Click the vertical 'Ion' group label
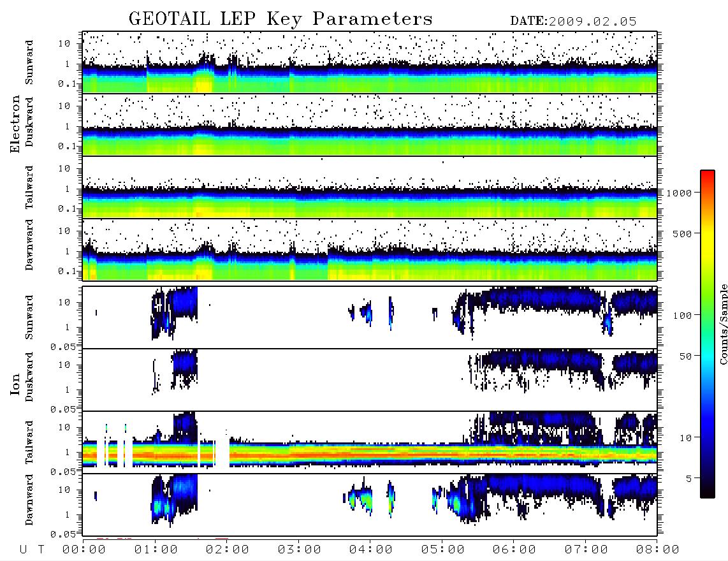 pyautogui.click(x=15, y=384)
